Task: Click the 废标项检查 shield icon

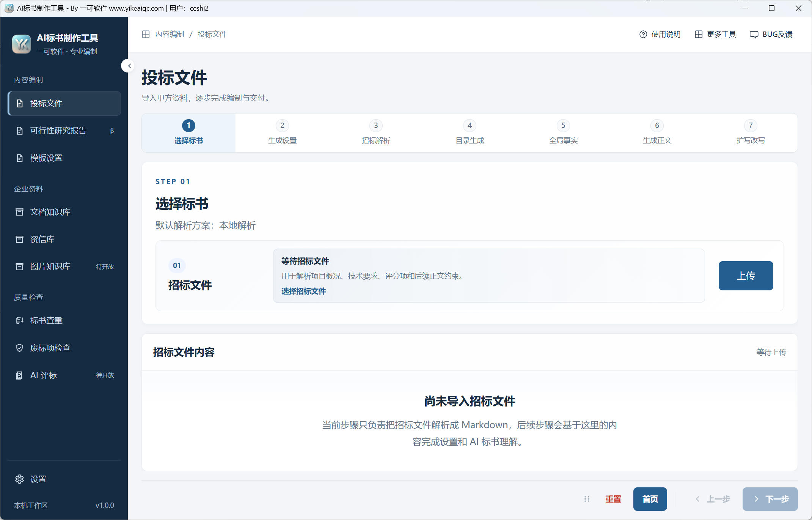Action: [x=19, y=348]
